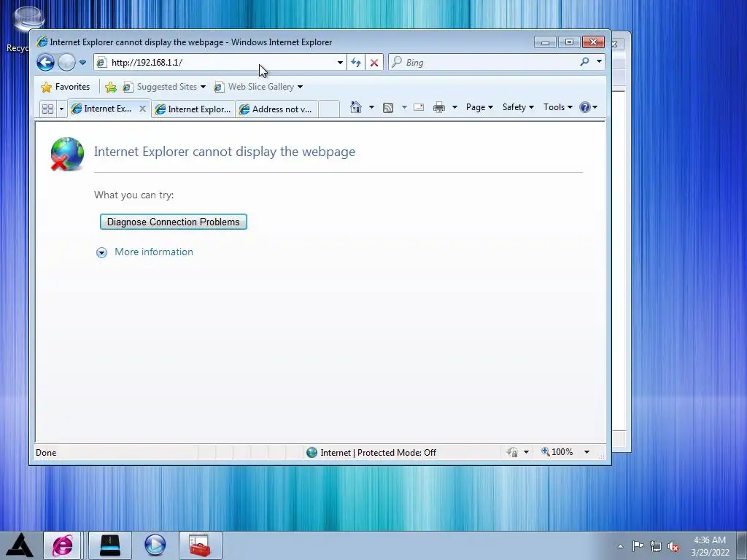Click the Show Desktop strip
The width and height of the screenshot is (747, 560).
click(742, 545)
